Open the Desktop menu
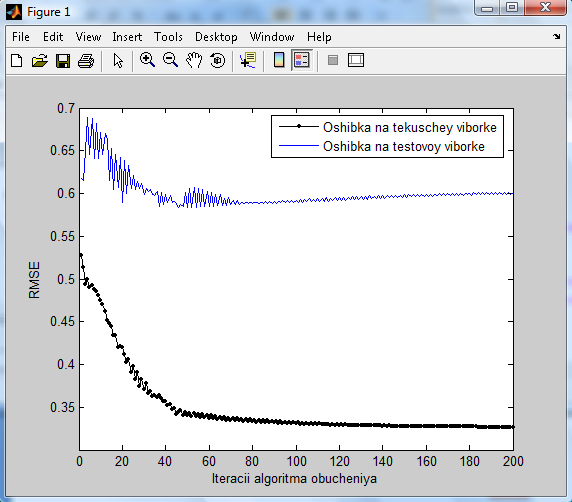This screenshot has width=572, height=502. [216, 37]
